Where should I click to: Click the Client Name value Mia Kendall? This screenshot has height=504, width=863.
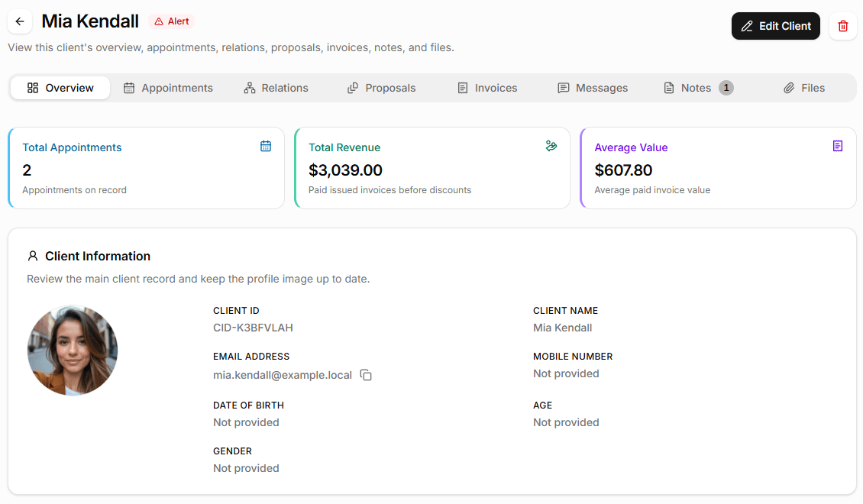[563, 328]
